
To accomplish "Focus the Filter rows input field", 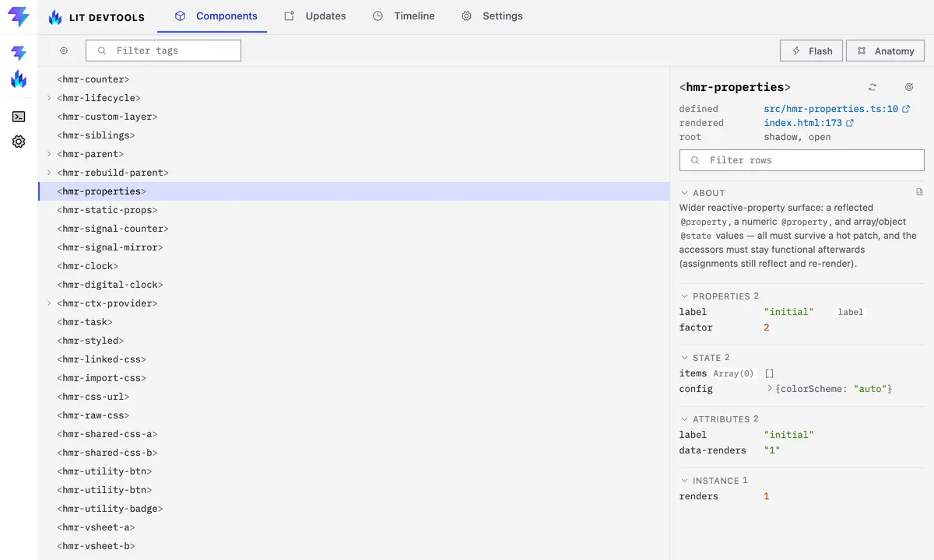I will point(802,160).
